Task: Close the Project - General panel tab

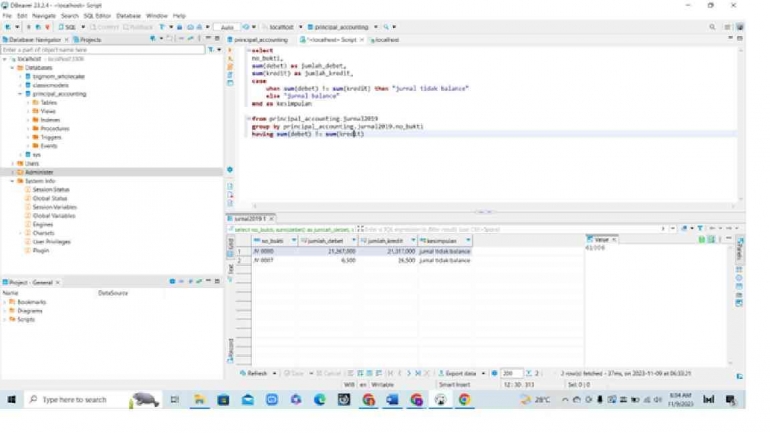Action: click(x=57, y=283)
